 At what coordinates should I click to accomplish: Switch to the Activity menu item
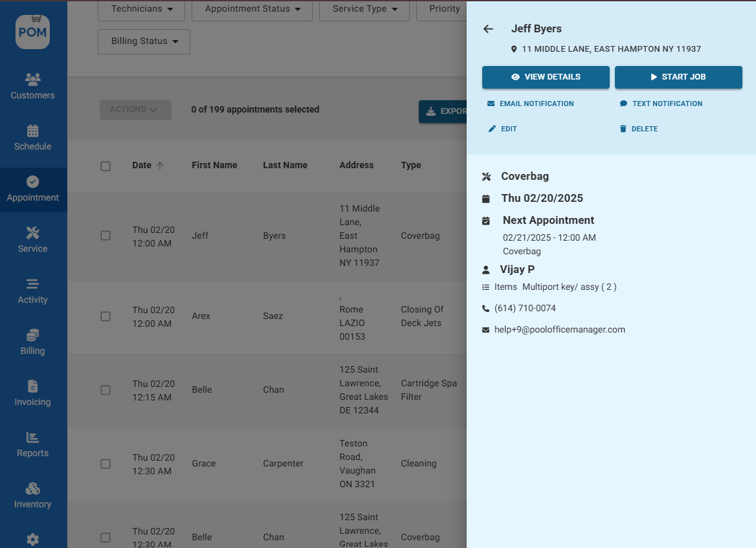32,291
